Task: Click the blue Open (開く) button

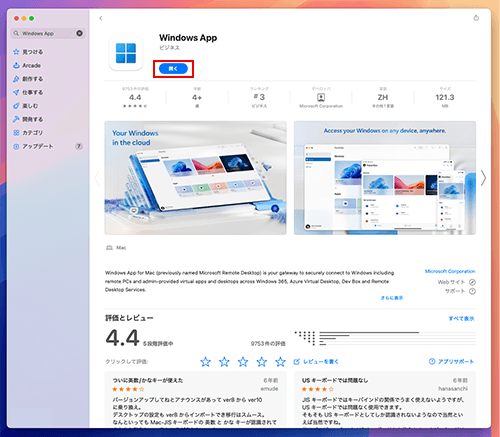Action: pyautogui.click(x=173, y=69)
